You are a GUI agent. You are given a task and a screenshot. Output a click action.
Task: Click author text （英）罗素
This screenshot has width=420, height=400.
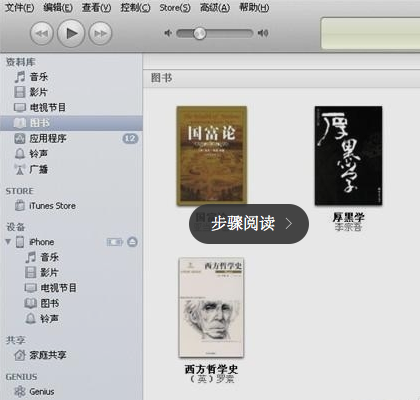click(x=211, y=379)
